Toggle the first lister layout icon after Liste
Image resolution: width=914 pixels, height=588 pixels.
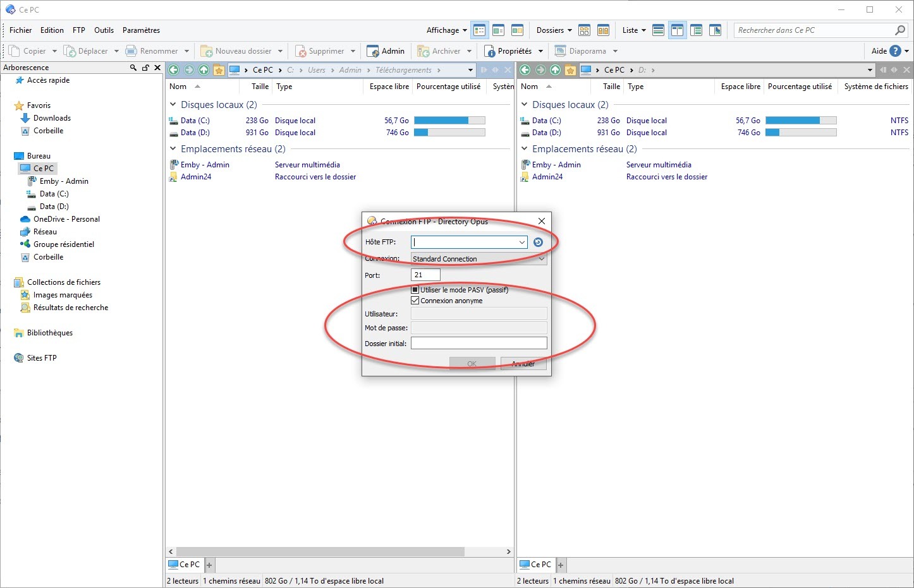(x=658, y=30)
